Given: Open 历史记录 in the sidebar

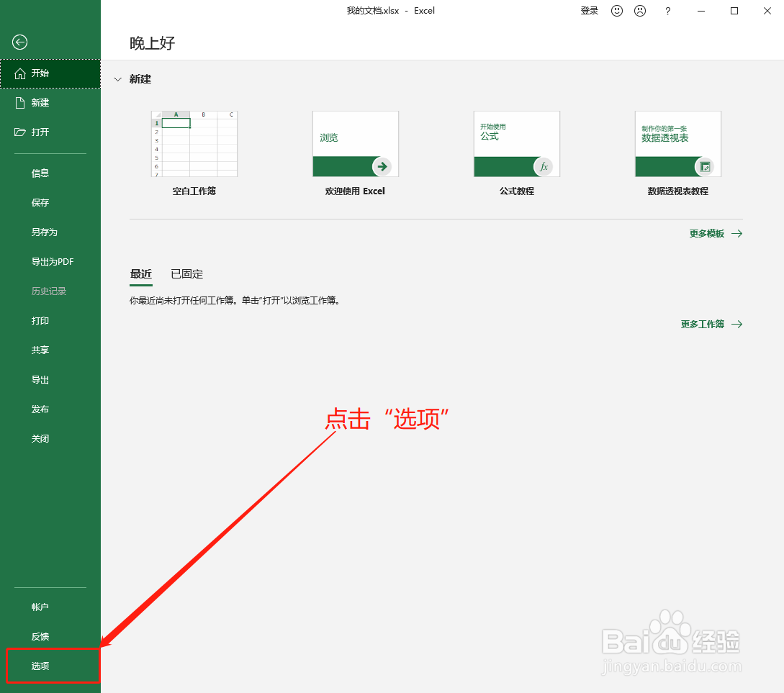Looking at the screenshot, I should [50, 291].
